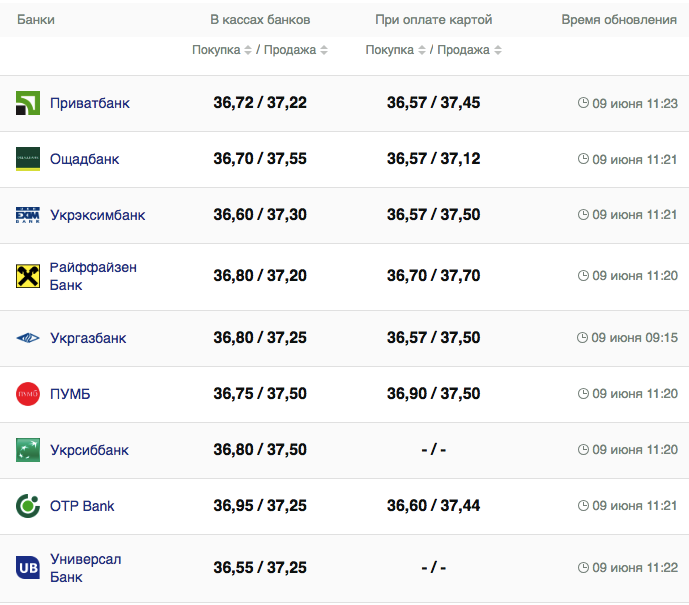The width and height of the screenshot is (689, 605).
Task: Click the Универсал Банк UB logo
Action: coord(28,567)
